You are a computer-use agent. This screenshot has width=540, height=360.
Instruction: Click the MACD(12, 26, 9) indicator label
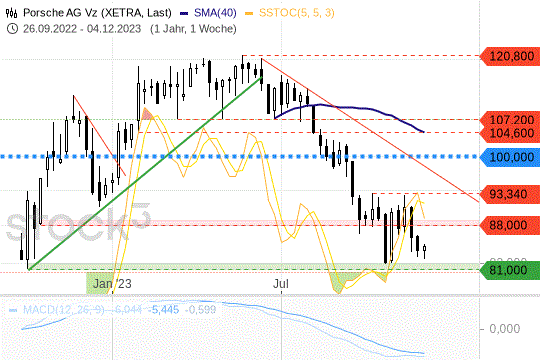point(63,309)
